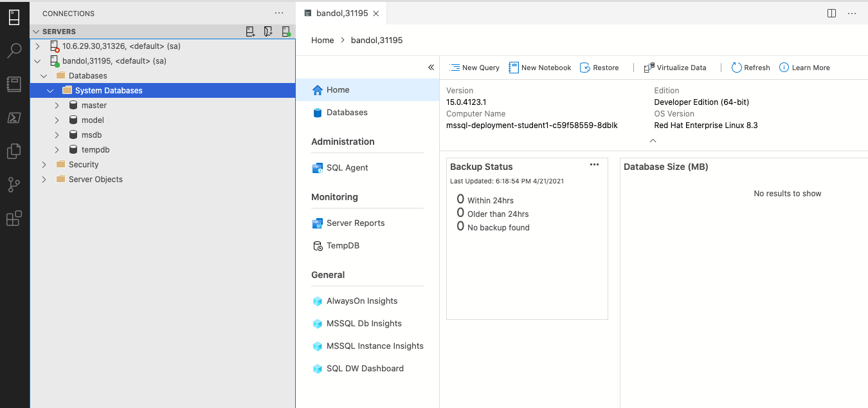The height and width of the screenshot is (408, 868).
Task: Close the bandol,31195 tab
Action: coord(376,13)
